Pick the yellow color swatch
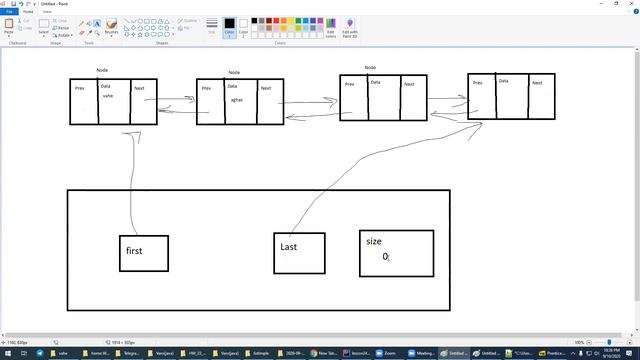 (291, 20)
